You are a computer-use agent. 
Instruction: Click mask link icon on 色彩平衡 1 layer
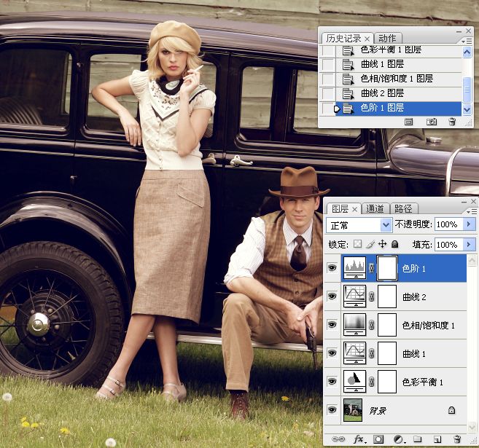tap(372, 382)
